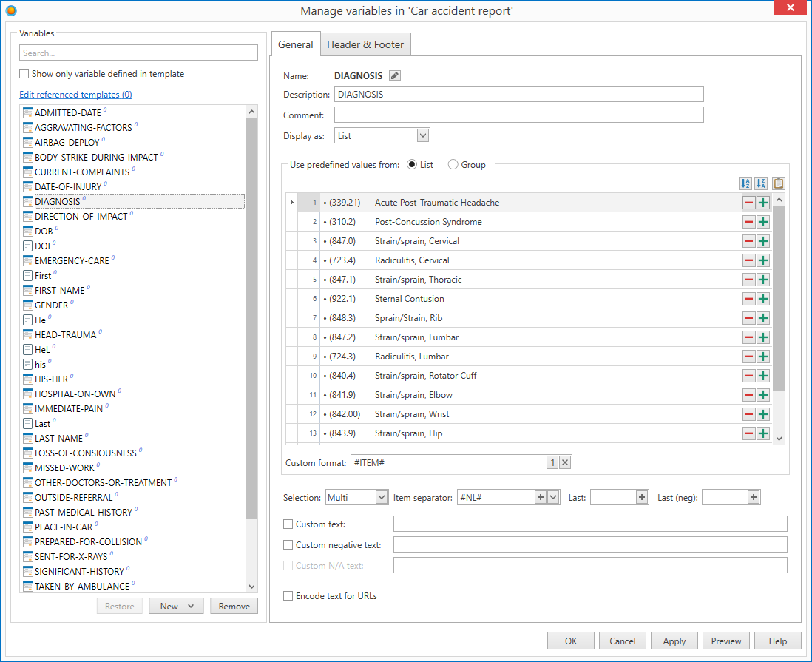Viewport: 812px width, 662px height.
Task: Select the Sternal Contusion value text
Action: [410, 299]
